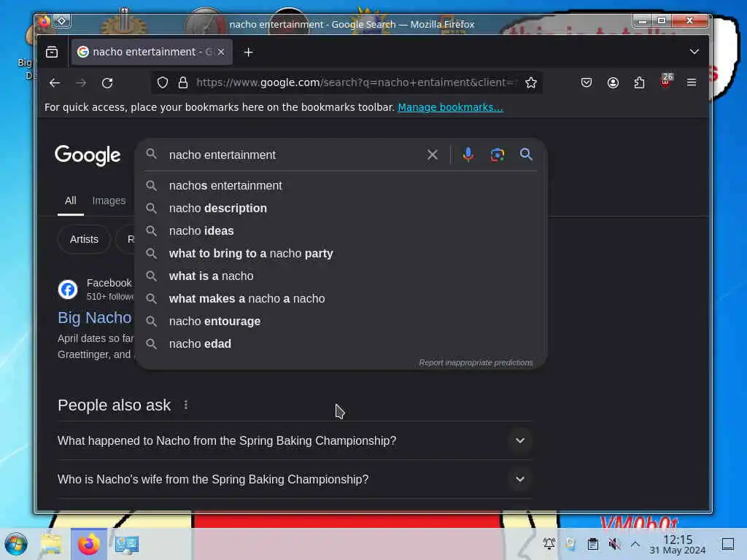Screen dimensions: 747x560
Task: Open Save to Pocket icon
Action: coord(587,83)
